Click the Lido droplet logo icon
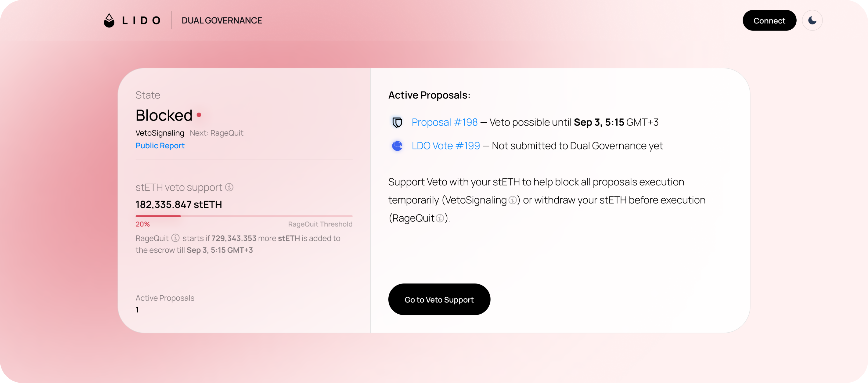Image resolution: width=868 pixels, height=383 pixels. coord(109,21)
